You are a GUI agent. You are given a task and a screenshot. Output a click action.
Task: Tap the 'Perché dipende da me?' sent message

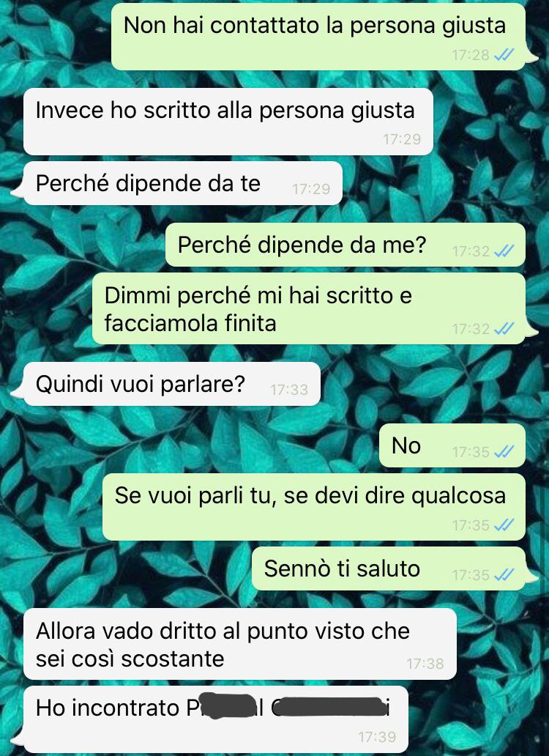346,245
